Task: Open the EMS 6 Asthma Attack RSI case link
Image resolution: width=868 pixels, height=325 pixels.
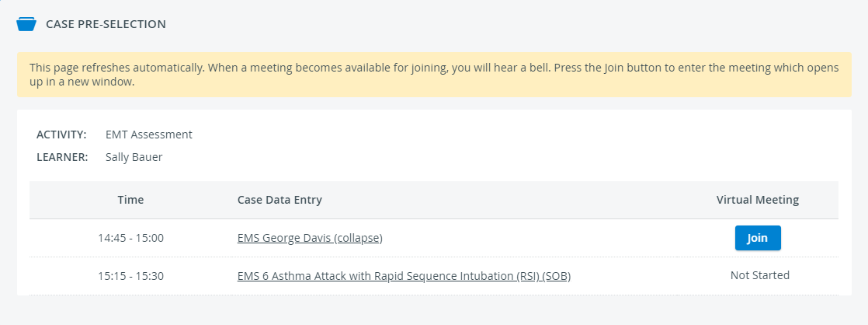Action: pos(404,276)
